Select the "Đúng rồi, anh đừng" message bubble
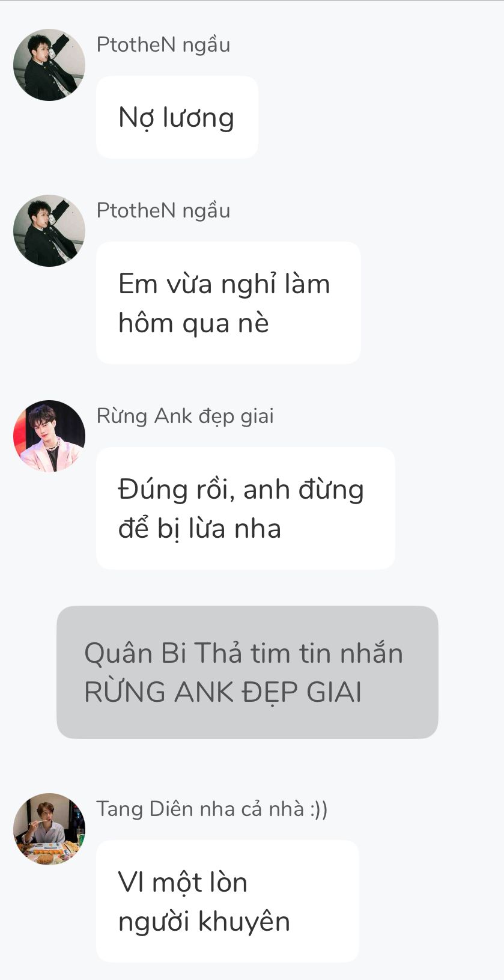The width and height of the screenshot is (504, 980). coord(246,508)
